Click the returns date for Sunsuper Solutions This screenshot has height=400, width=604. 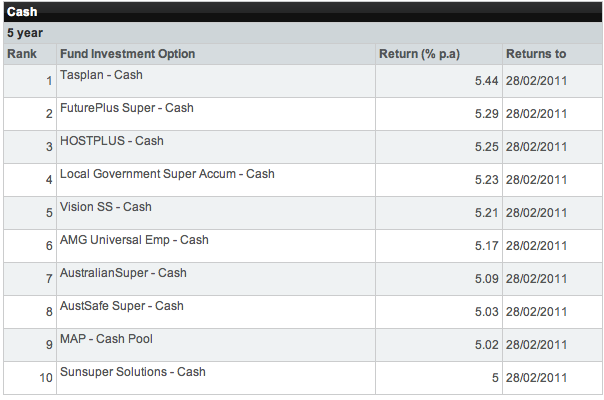pyautogui.click(x=536, y=378)
